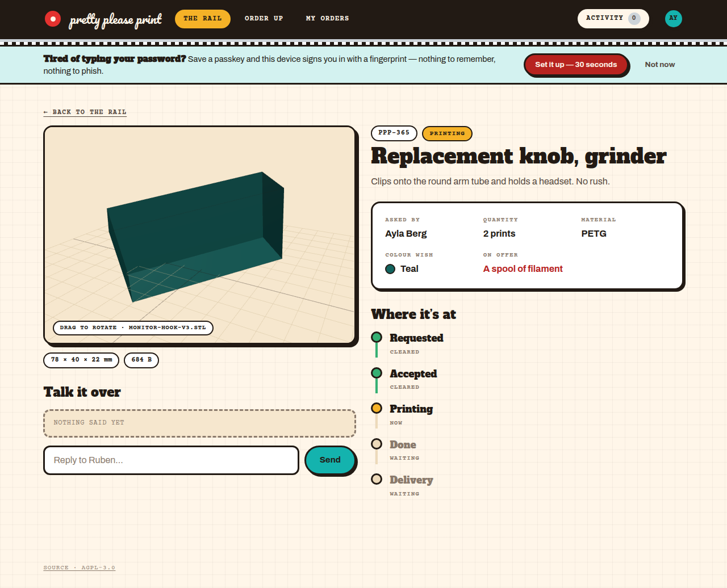Image resolution: width=727 pixels, height=588 pixels.
Task: Send the reply message
Action: point(330,460)
